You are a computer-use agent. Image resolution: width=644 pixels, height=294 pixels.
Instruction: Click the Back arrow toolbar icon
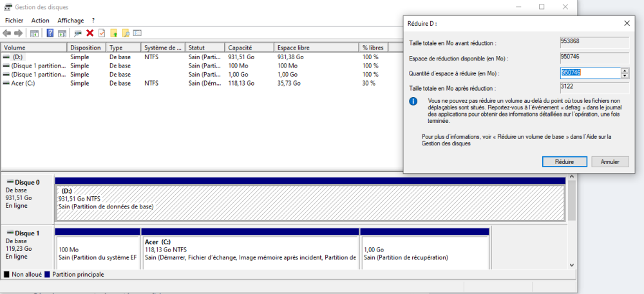(6, 33)
